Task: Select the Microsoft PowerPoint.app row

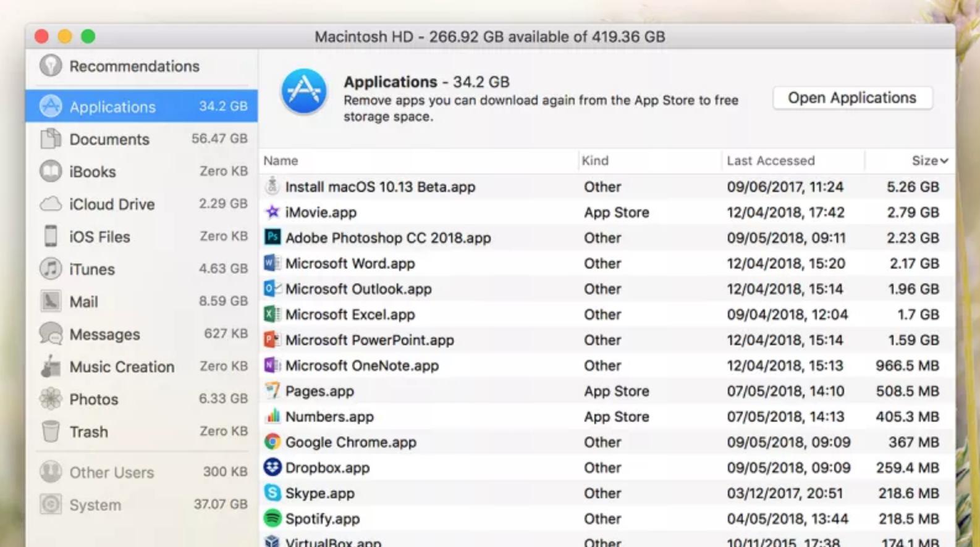Action: [370, 340]
